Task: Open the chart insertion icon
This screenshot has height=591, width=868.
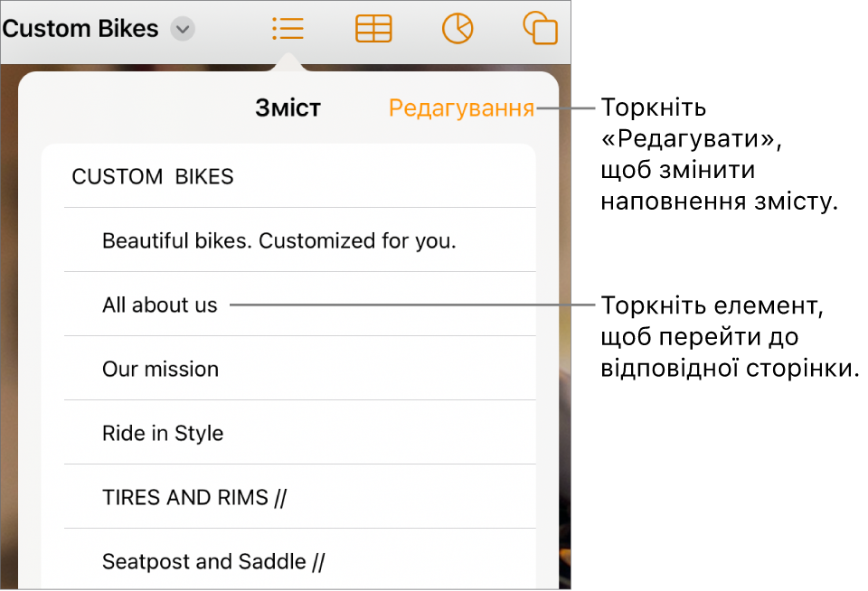Action: coord(458,29)
